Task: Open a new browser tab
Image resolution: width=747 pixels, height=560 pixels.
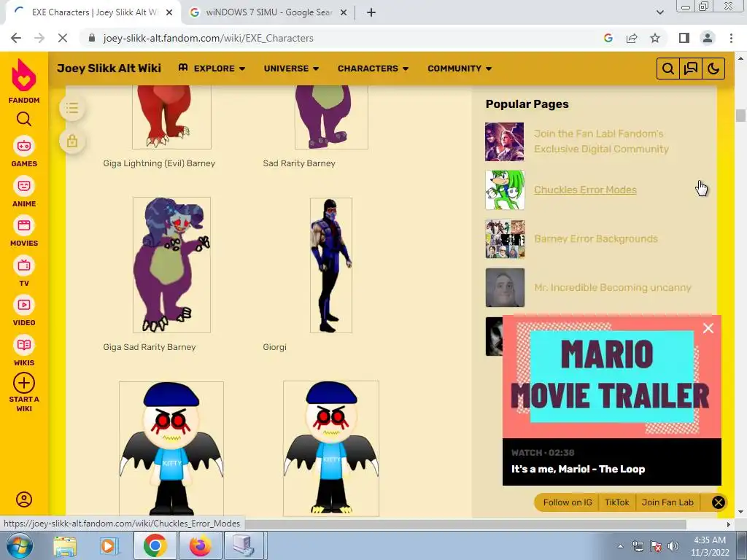Action: tap(371, 13)
